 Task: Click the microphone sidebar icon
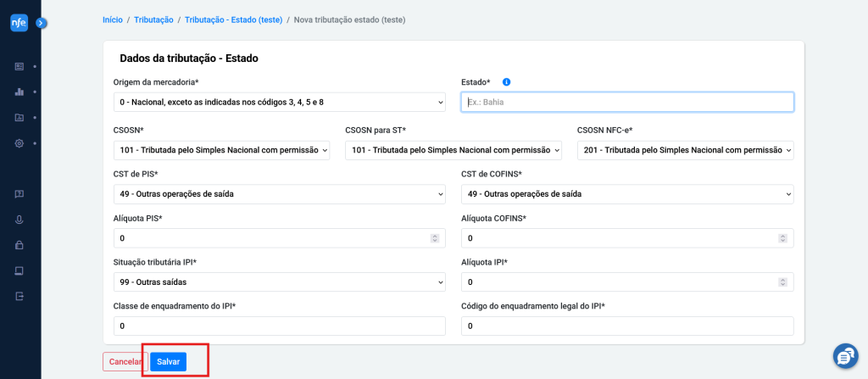19,220
